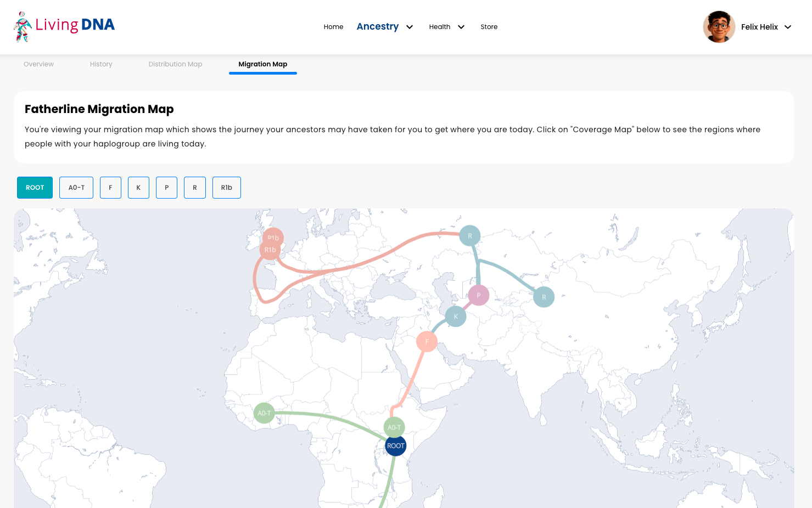Click the Fatherline Migration Map heading

[x=99, y=109]
